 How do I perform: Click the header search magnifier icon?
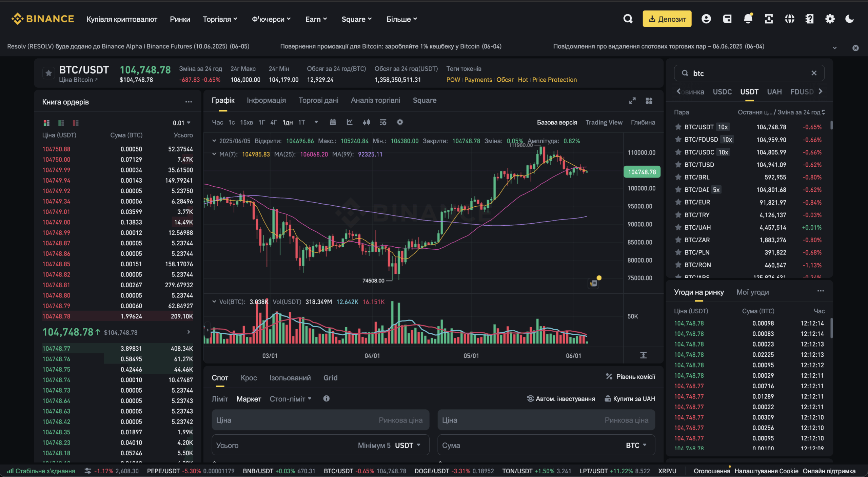(628, 19)
